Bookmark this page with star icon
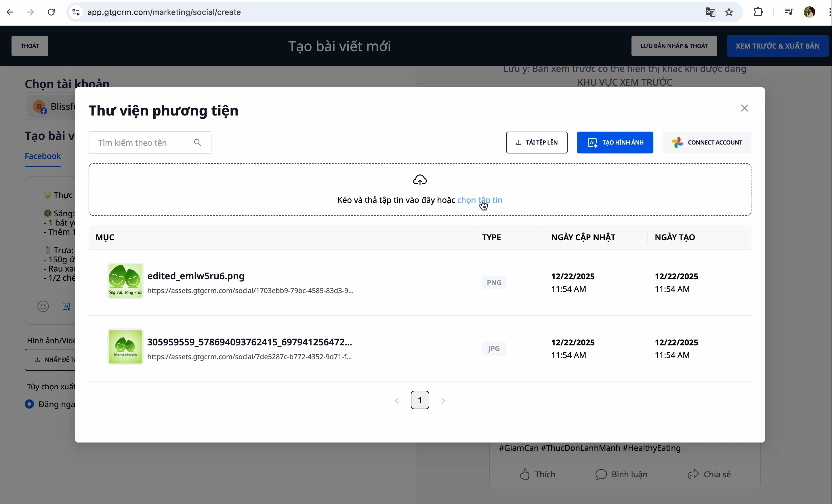Image resolution: width=832 pixels, height=504 pixels. (x=729, y=12)
